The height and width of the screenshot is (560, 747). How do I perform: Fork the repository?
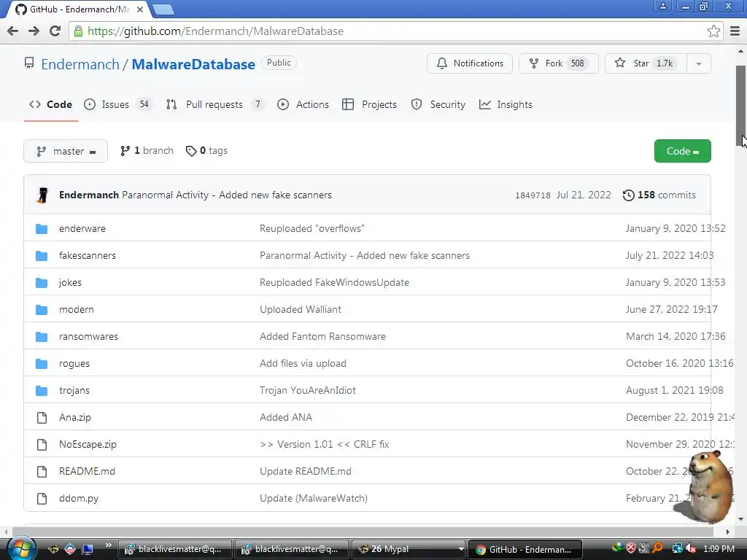tap(558, 63)
